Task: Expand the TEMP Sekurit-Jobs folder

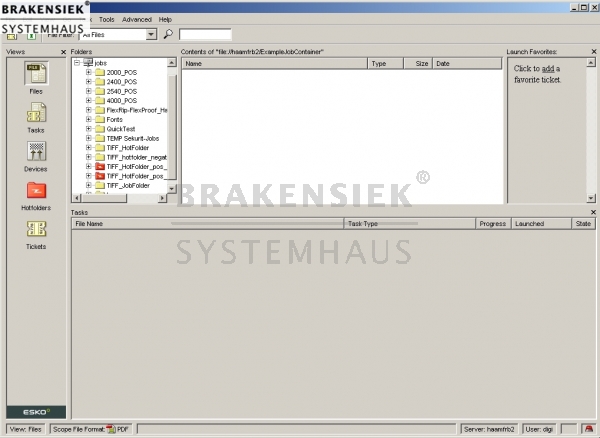Action: coord(89,138)
